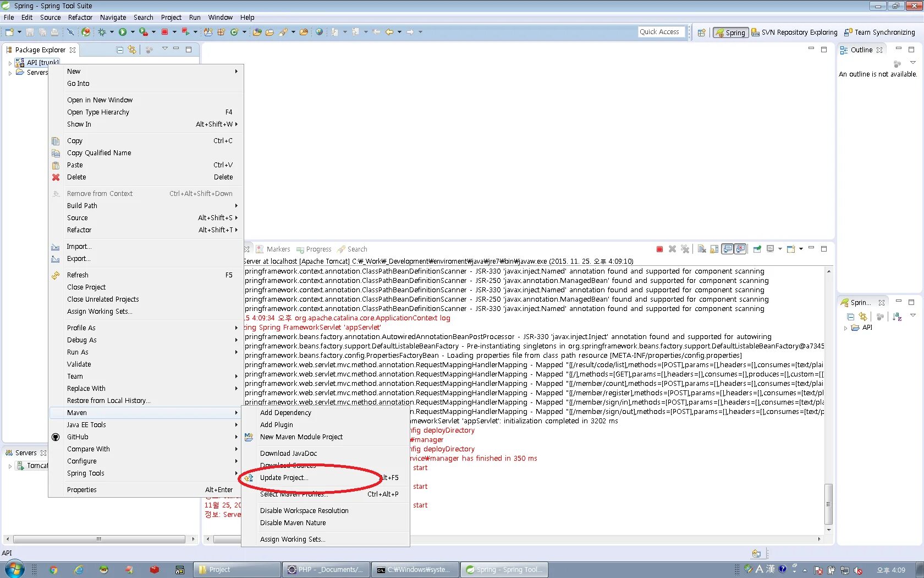The image size is (924, 578).
Task: Toggle Show Console on Standard Out change
Action: pos(728,249)
